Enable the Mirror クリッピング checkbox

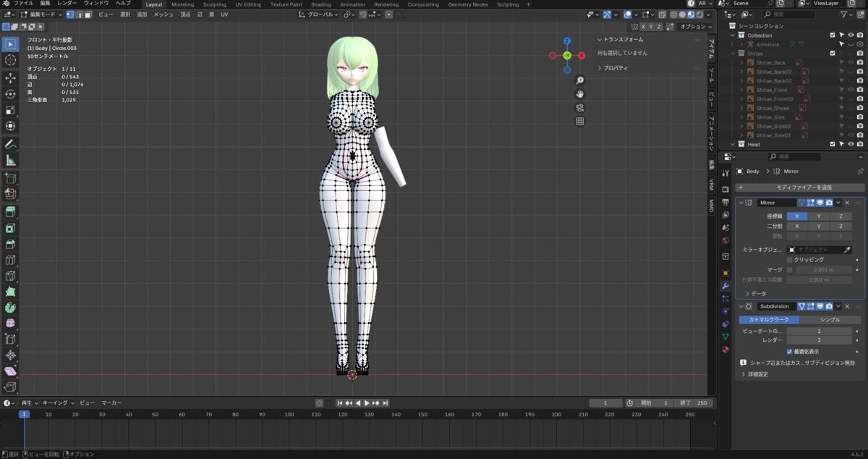pos(790,259)
